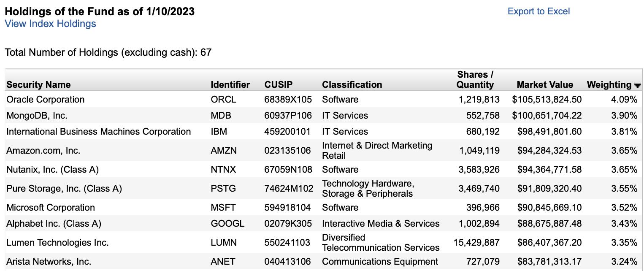
Task: Sort by the Security Name column header
Action: (x=38, y=85)
